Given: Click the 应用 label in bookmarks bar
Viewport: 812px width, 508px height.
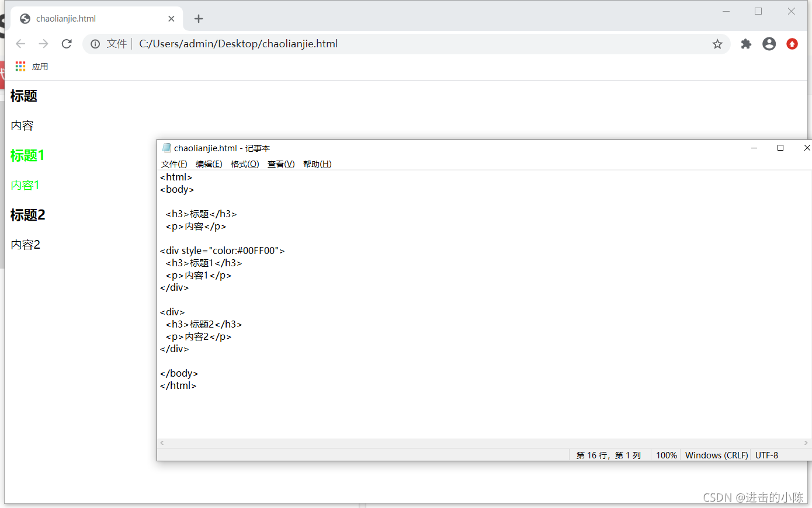Looking at the screenshot, I should tap(40, 67).
